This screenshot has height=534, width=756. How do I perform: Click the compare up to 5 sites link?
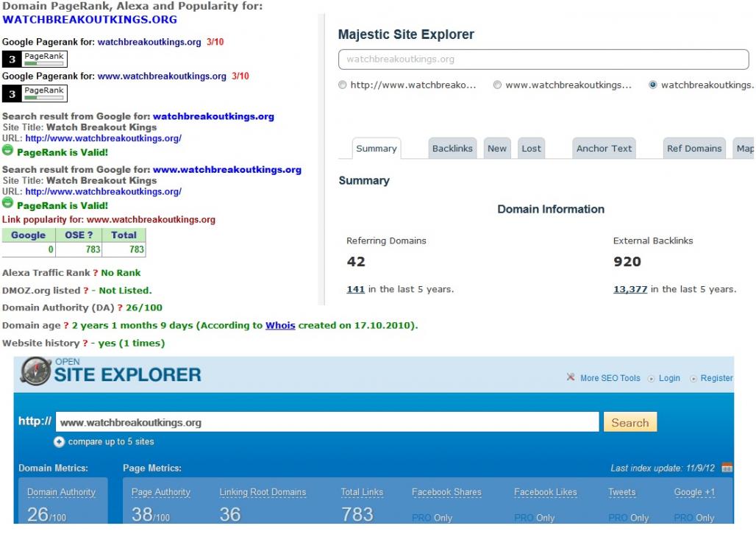[x=111, y=441]
